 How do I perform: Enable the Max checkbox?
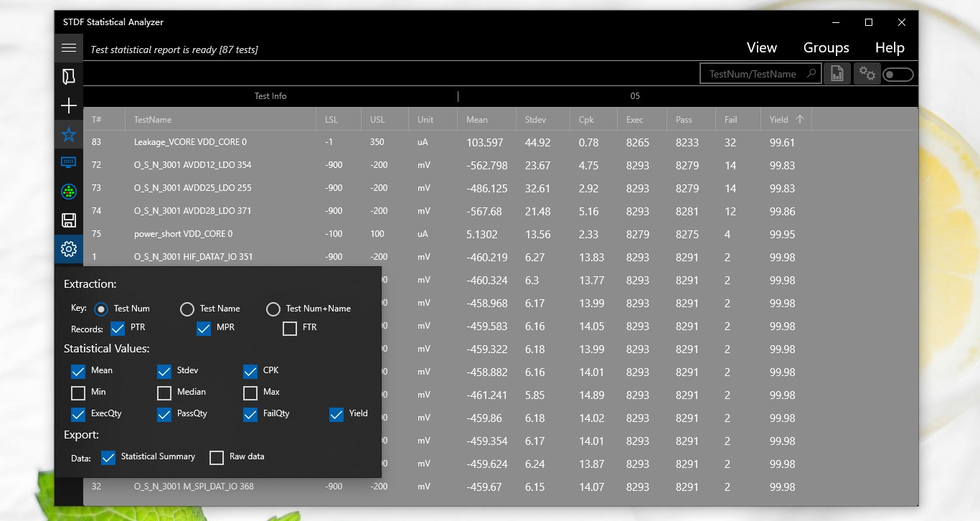pos(250,393)
